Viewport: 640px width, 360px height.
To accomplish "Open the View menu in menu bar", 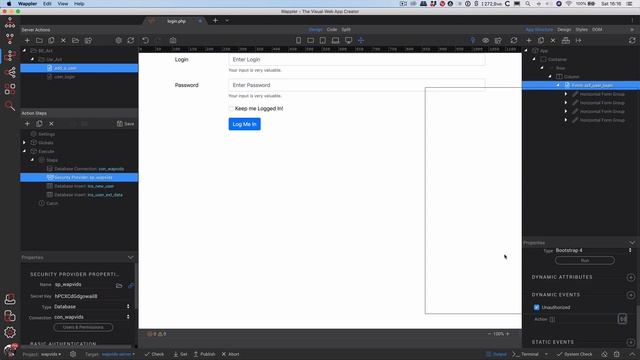I will click(x=63, y=4).
